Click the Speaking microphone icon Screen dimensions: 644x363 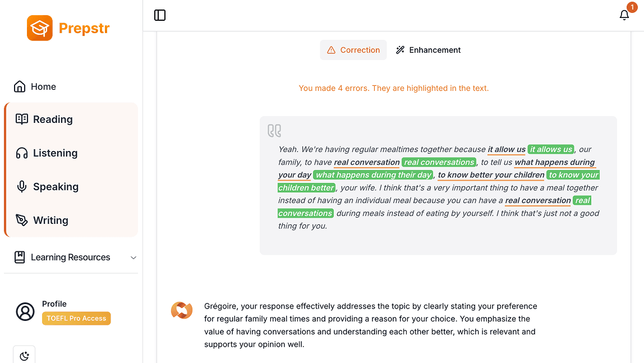(22, 187)
